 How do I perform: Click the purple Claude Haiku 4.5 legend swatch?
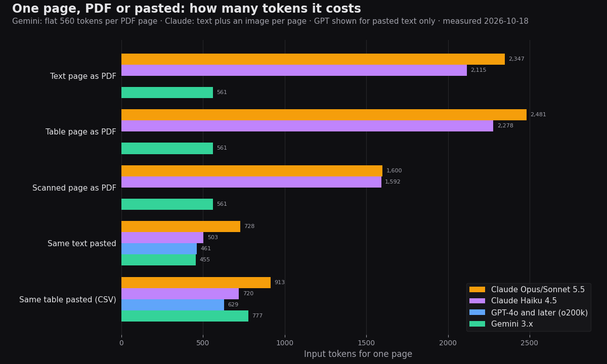click(477, 301)
